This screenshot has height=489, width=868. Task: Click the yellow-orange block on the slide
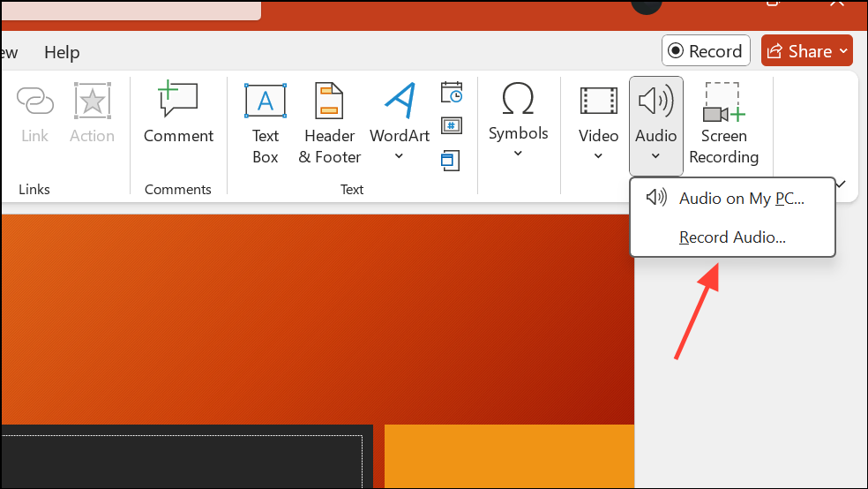click(509, 456)
